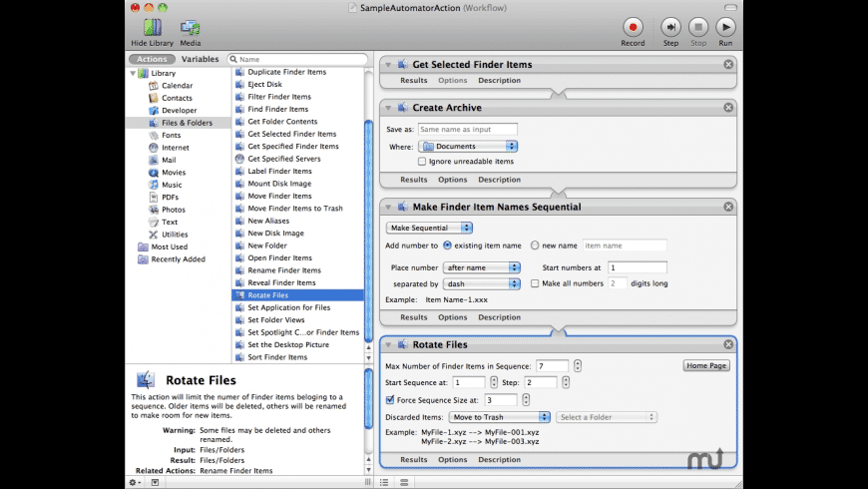Open the Media browser icon
This screenshot has width=868, height=489.
190,28
